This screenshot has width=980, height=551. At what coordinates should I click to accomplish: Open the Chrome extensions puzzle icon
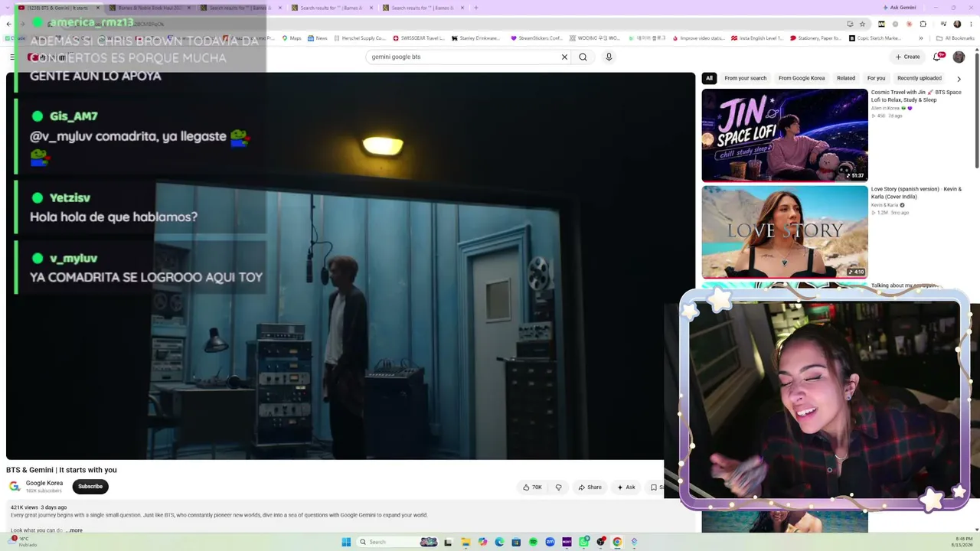[x=923, y=24]
